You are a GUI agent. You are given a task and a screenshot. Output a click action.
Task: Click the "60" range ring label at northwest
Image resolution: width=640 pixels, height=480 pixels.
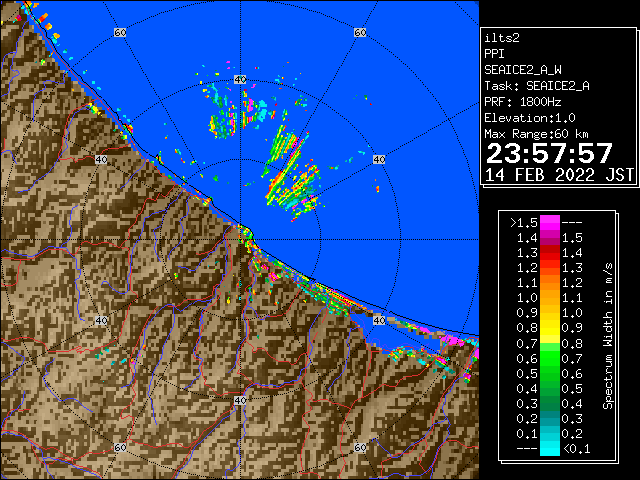[x=120, y=32]
